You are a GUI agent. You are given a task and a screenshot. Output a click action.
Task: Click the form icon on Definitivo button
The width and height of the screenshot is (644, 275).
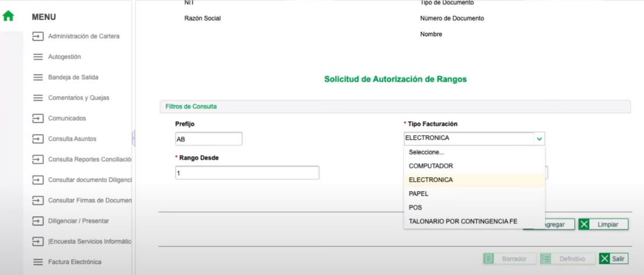tap(546, 259)
